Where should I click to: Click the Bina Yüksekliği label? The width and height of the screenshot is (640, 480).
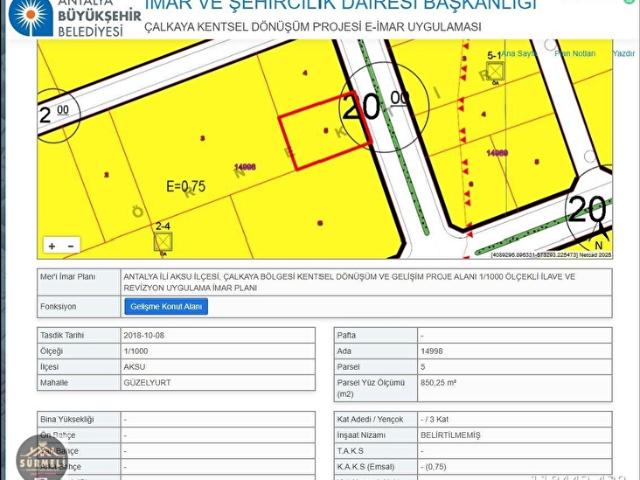coord(67,419)
